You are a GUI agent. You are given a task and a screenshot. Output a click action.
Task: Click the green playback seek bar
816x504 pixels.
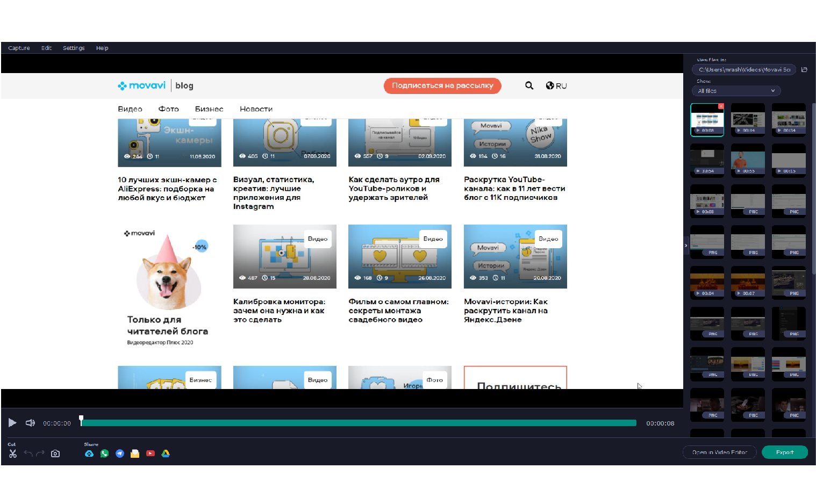[x=359, y=423]
